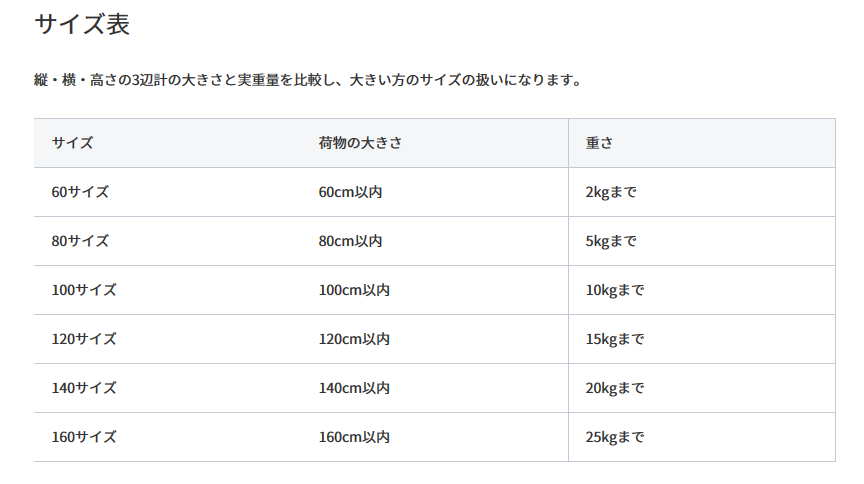Click the description text about 3辺計

[x=308, y=80]
